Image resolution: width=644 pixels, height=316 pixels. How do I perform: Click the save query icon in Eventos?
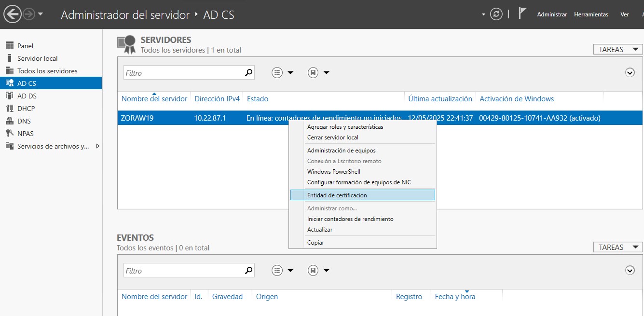click(313, 271)
